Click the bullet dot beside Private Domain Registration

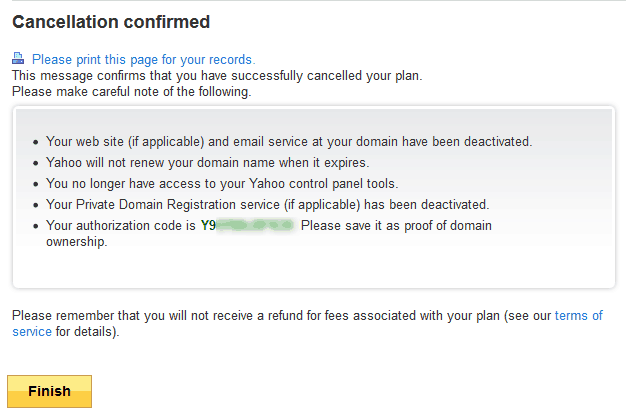37,205
